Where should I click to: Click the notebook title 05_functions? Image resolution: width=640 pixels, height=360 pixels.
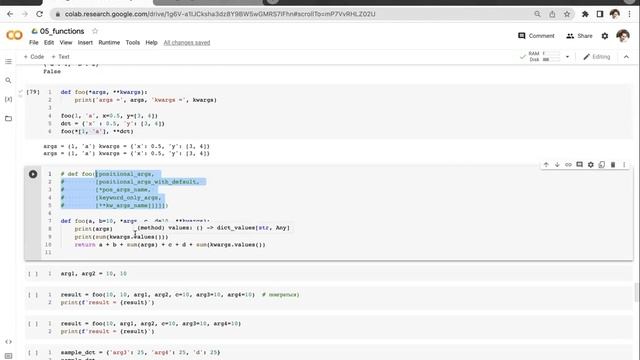coord(62,31)
